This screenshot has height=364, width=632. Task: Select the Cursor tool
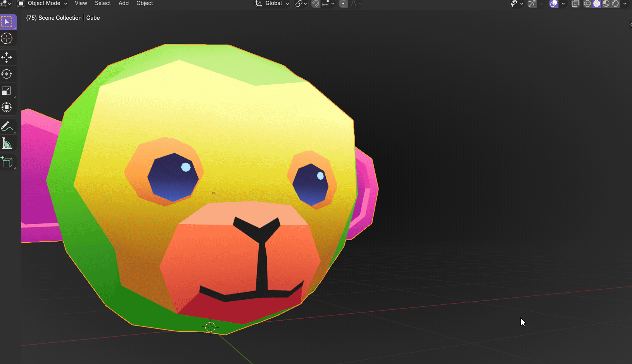pos(7,38)
